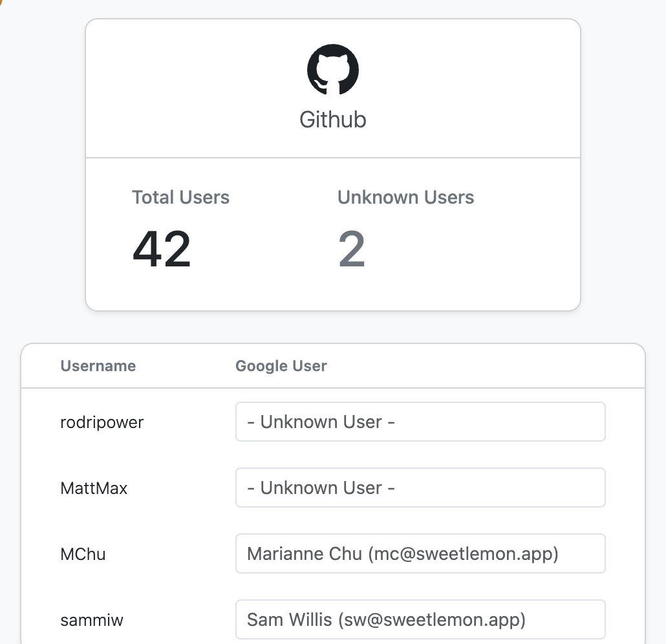Select the rodripower username cell
Viewport: 666px width, 644px height.
[102, 422]
